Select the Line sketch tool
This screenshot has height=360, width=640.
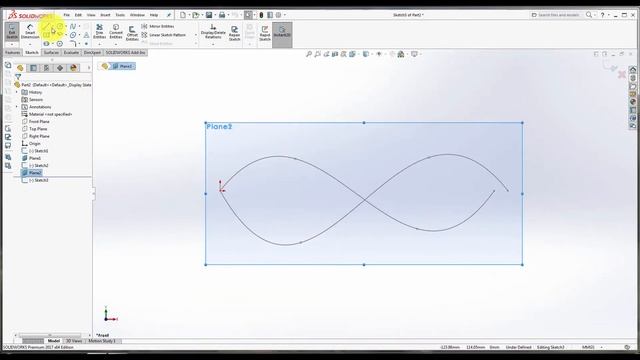click(x=47, y=27)
